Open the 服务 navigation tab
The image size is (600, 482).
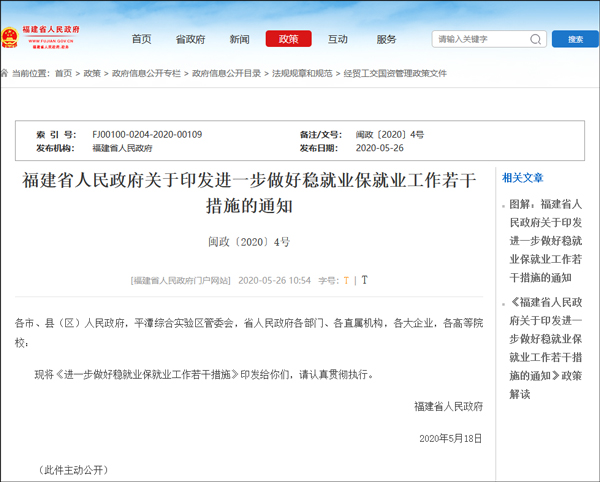point(386,39)
